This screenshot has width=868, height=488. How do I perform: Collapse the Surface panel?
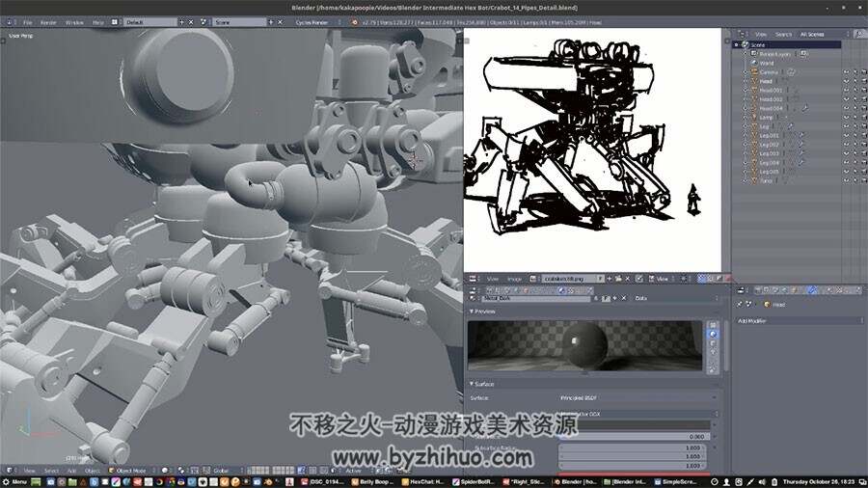482,384
